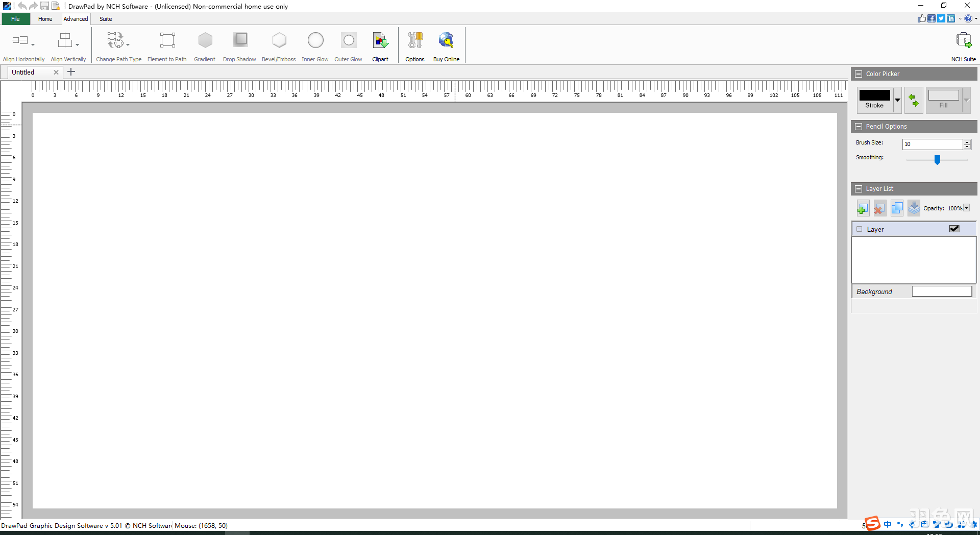Open the Clipart library
This screenshot has height=535, width=980.
[380, 45]
